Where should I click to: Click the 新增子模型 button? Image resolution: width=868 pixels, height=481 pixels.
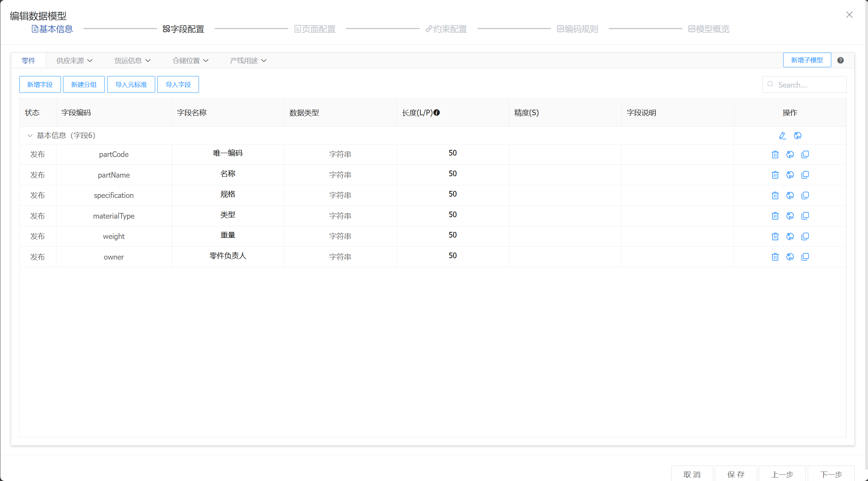coord(807,60)
